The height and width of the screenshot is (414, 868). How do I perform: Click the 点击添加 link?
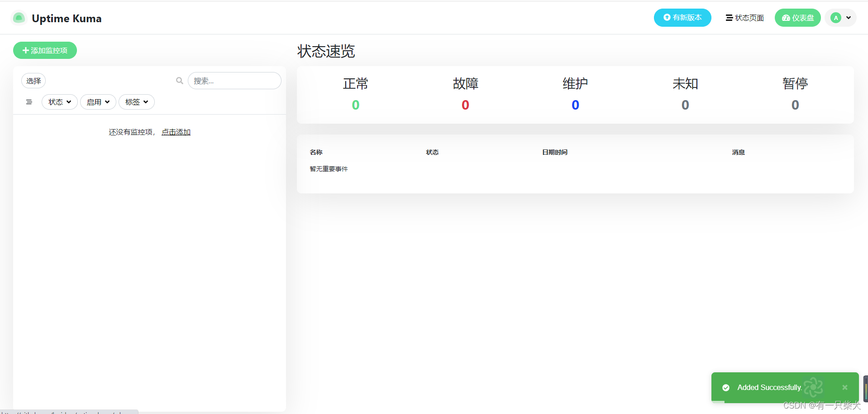click(x=176, y=132)
